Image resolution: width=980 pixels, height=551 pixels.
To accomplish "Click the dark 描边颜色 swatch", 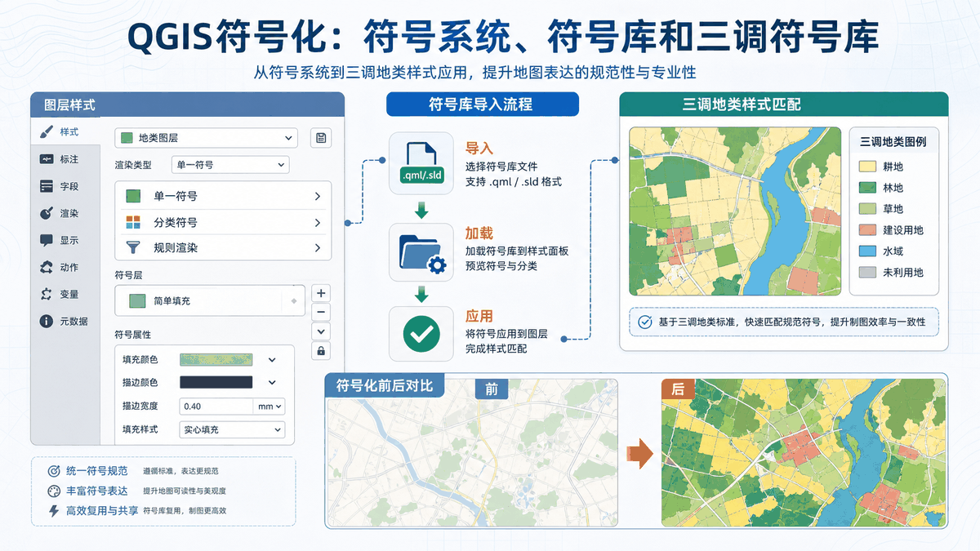I will [216, 382].
